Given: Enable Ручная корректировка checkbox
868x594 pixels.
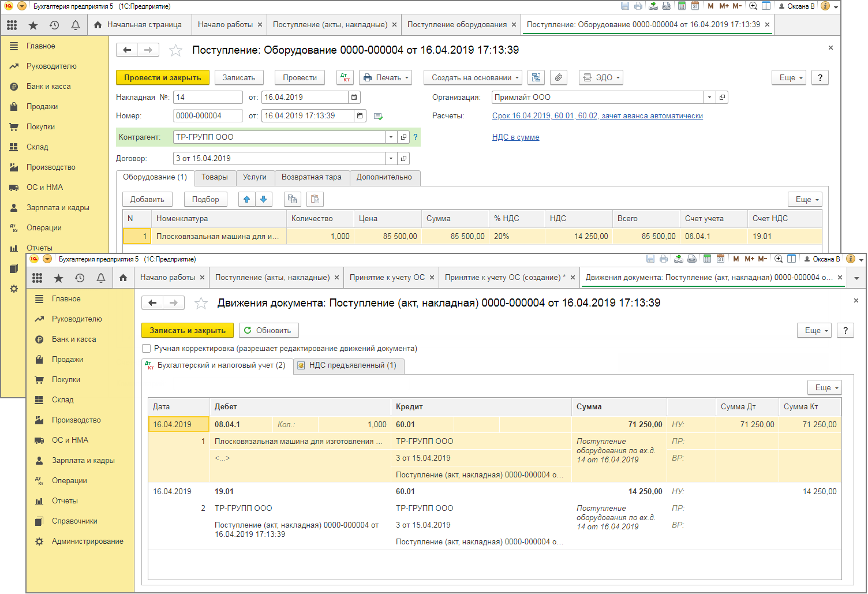Looking at the screenshot, I should click(147, 349).
